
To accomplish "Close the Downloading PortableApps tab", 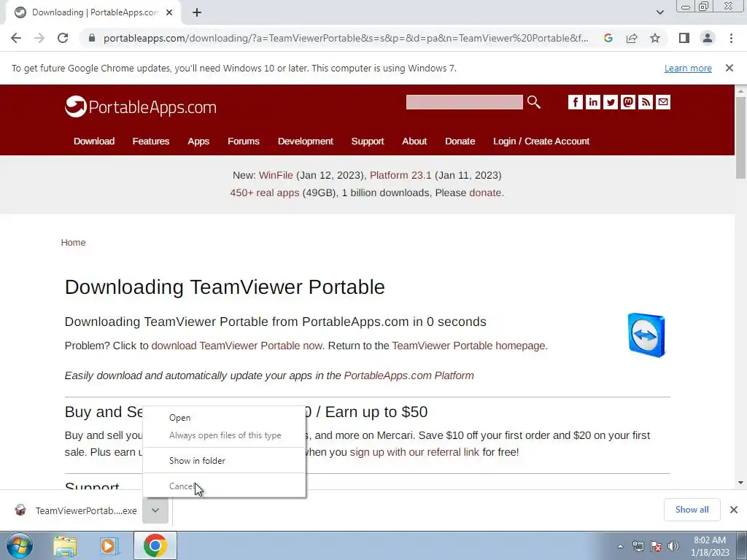I will [169, 12].
